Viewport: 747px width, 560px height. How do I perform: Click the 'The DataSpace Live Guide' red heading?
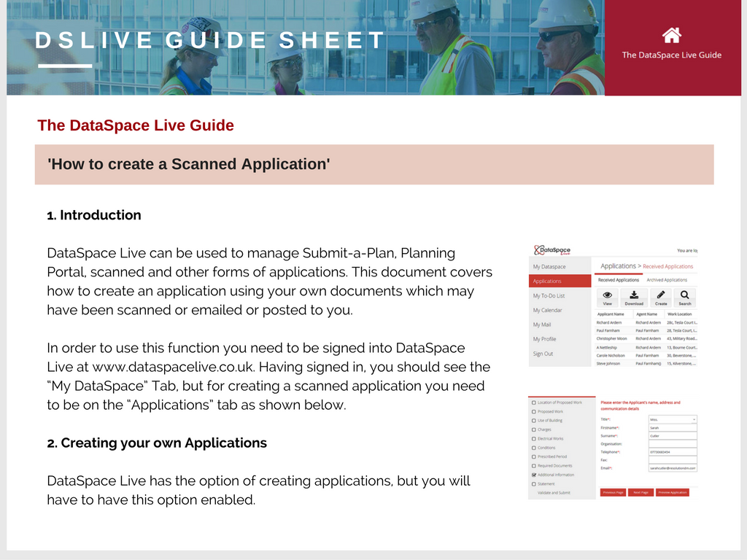pos(136,125)
